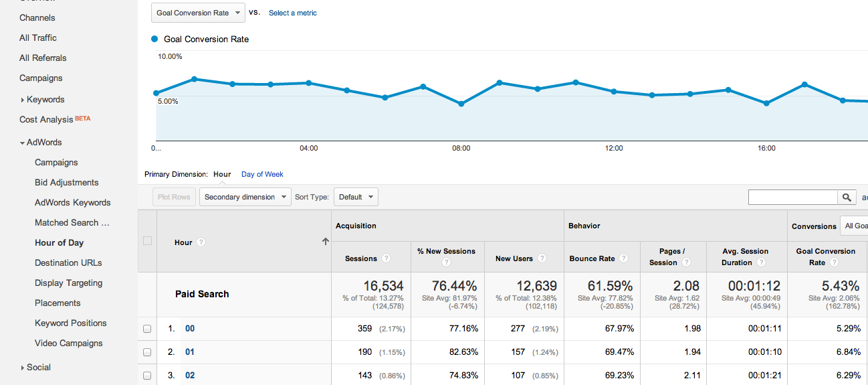Tick the checkbox for hour 00 row

point(147,329)
